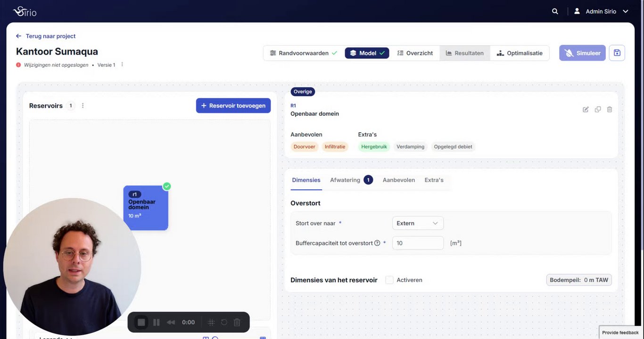Open the search magnifier icon

coord(555,11)
